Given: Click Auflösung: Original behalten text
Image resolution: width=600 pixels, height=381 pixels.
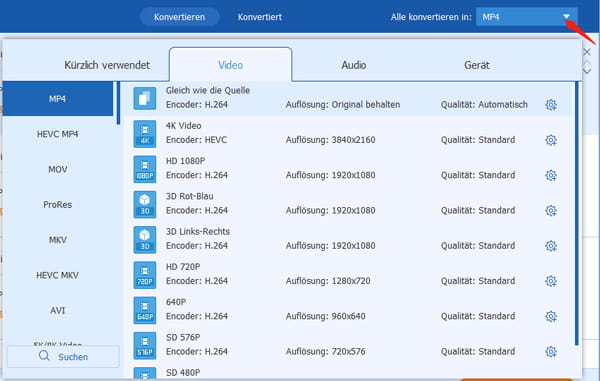Looking at the screenshot, I should click(x=343, y=105).
